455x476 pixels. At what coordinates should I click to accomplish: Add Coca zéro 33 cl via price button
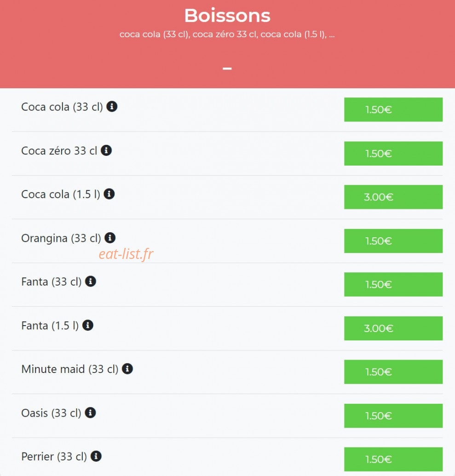click(x=393, y=153)
